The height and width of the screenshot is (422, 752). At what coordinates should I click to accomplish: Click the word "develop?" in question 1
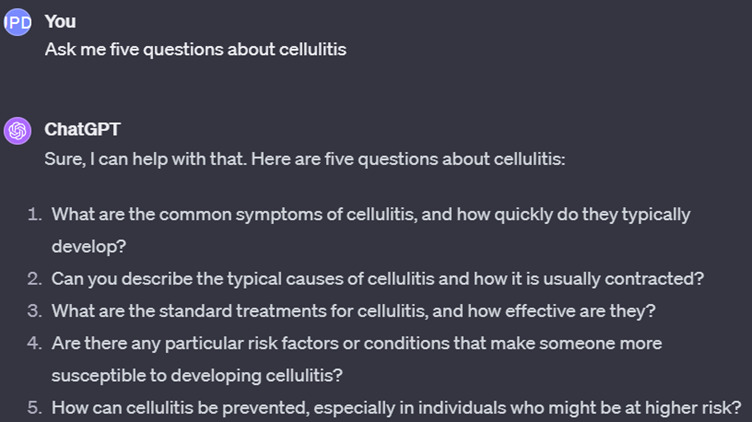[89, 246]
